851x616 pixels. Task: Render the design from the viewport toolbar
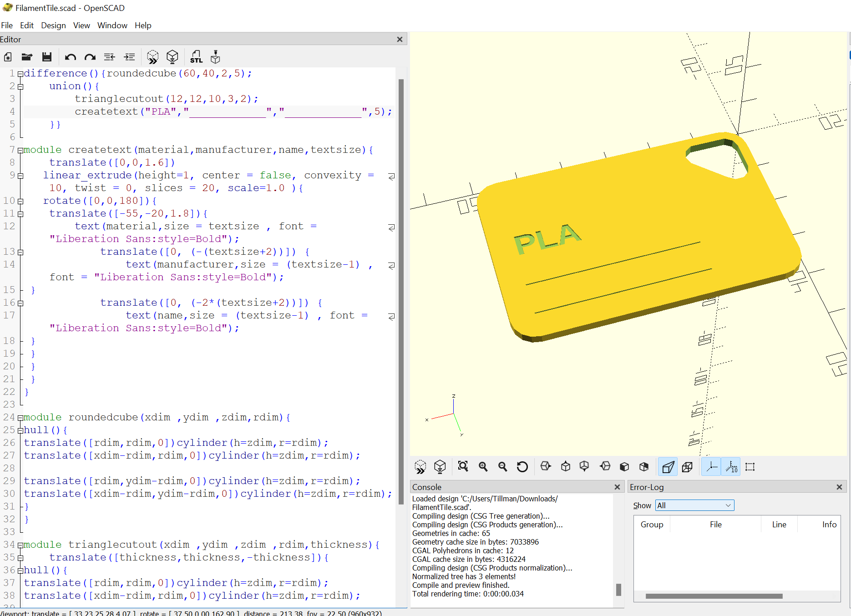point(440,466)
